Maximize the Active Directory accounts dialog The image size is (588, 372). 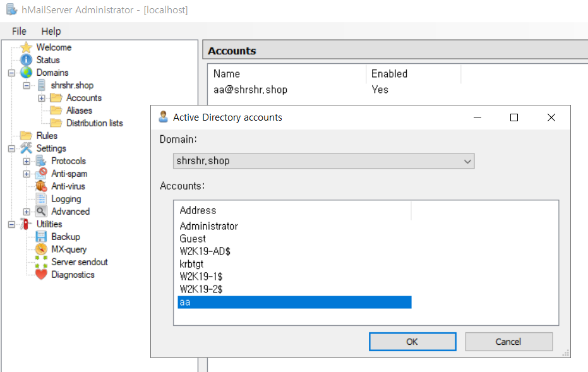[x=514, y=117]
